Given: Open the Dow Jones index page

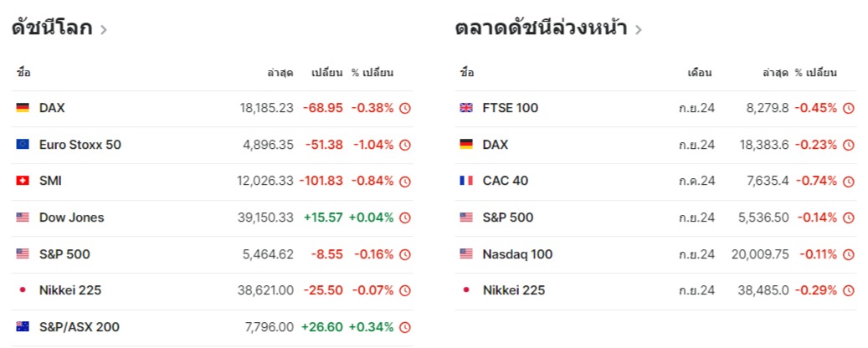Looking at the screenshot, I should pyautogui.click(x=72, y=217).
